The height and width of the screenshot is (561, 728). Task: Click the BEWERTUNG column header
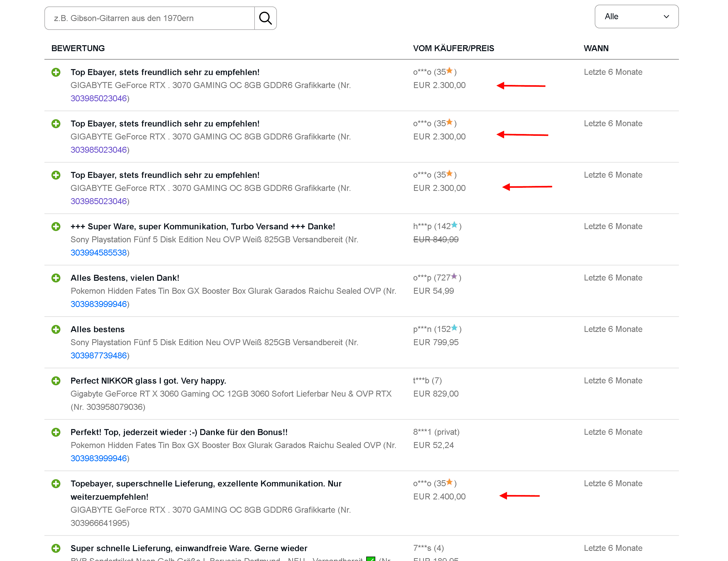78,48
